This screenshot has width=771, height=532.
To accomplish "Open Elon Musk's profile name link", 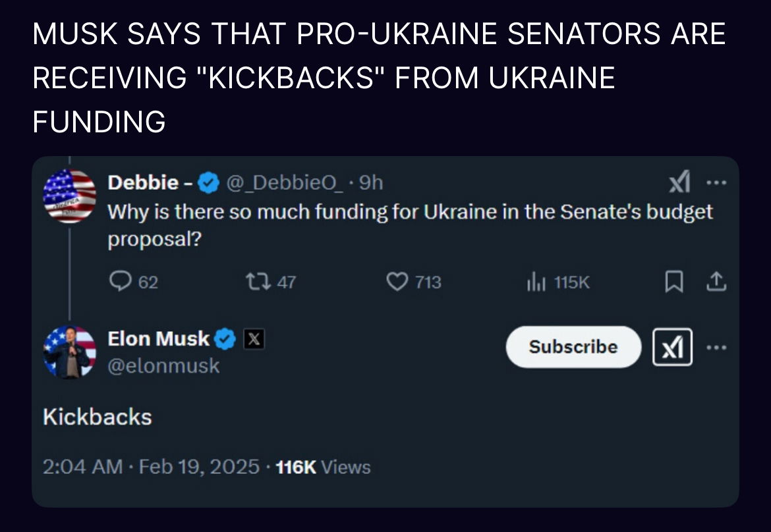I will (158, 339).
